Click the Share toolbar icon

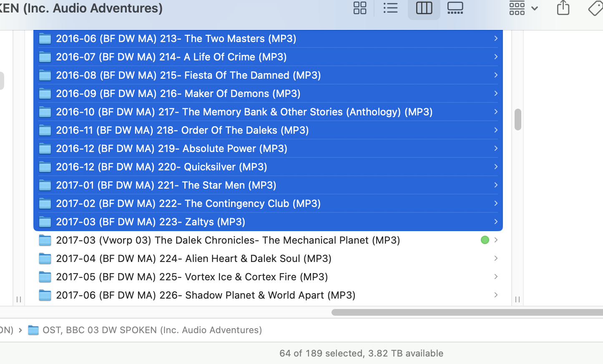pos(563,8)
